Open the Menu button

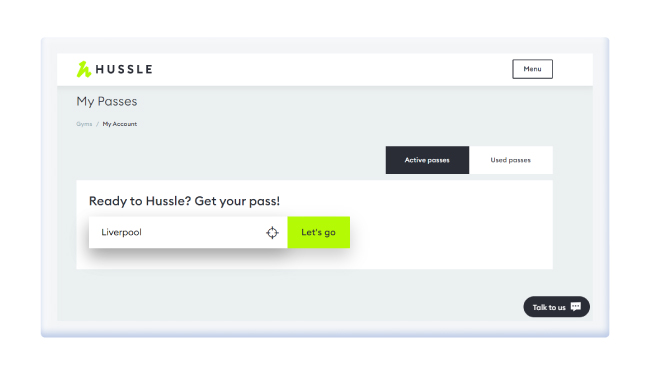pyautogui.click(x=532, y=69)
